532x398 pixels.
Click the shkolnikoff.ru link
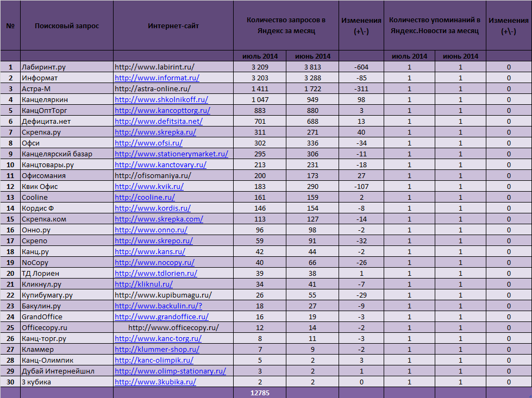161,100
